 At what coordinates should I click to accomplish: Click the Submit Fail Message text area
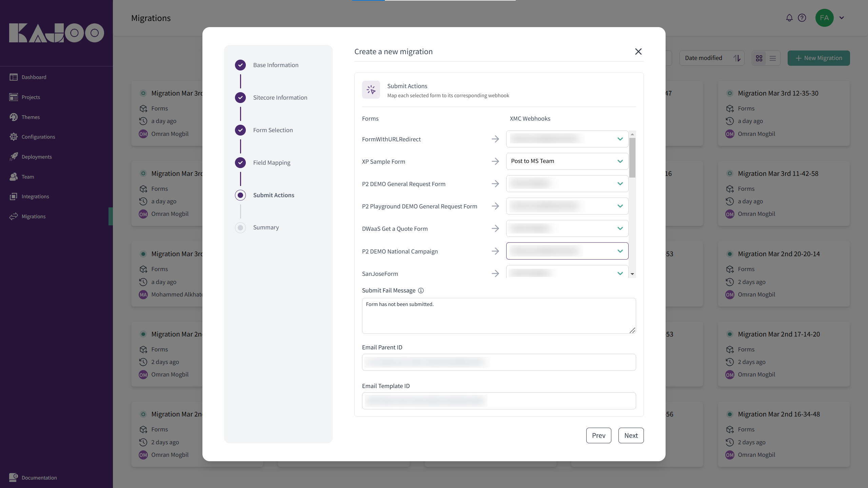coord(499,316)
